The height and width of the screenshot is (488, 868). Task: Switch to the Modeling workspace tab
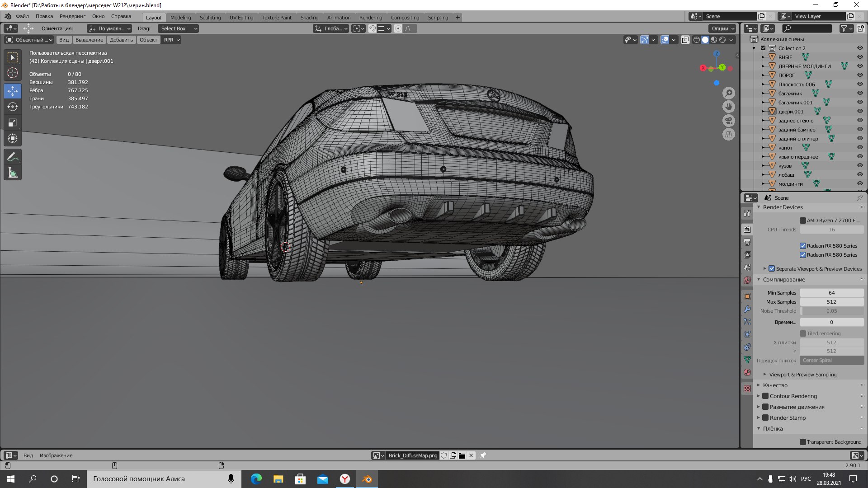pyautogui.click(x=180, y=18)
